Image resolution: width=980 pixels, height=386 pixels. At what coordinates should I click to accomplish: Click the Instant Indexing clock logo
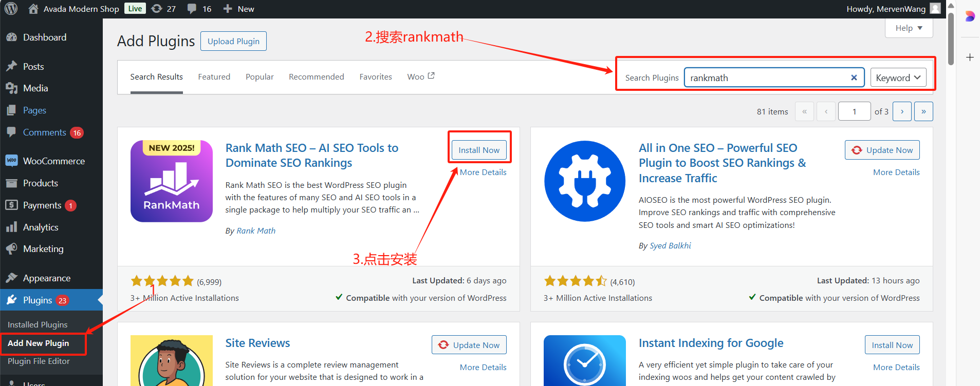[x=585, y=360]
